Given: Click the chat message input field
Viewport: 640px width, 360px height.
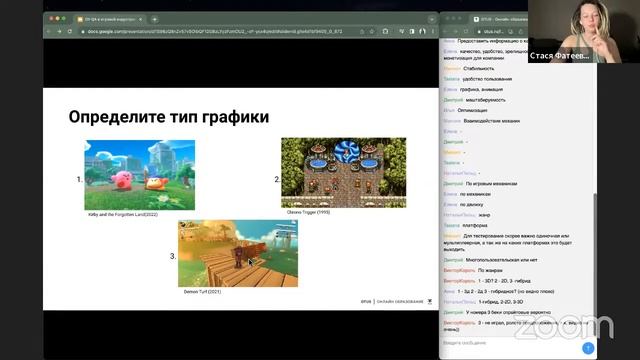Looking at the screenshot, I should pos(510,343).
